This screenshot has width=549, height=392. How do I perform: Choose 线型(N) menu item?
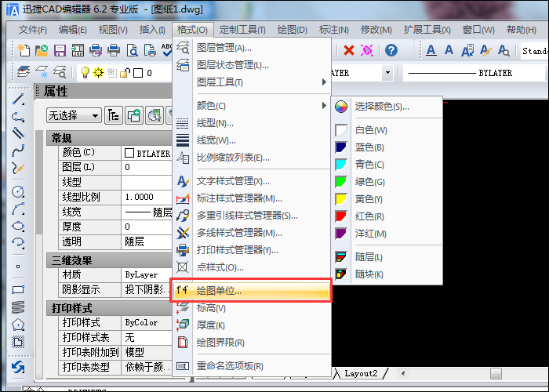(252, 123)
